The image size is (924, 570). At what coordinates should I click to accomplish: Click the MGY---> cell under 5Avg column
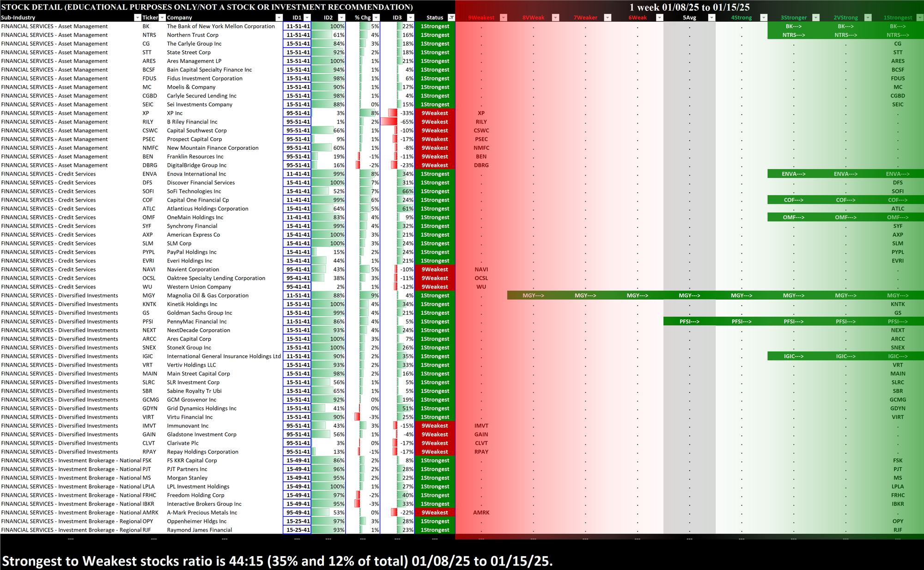pyautogui.click(x=689, y=295)
